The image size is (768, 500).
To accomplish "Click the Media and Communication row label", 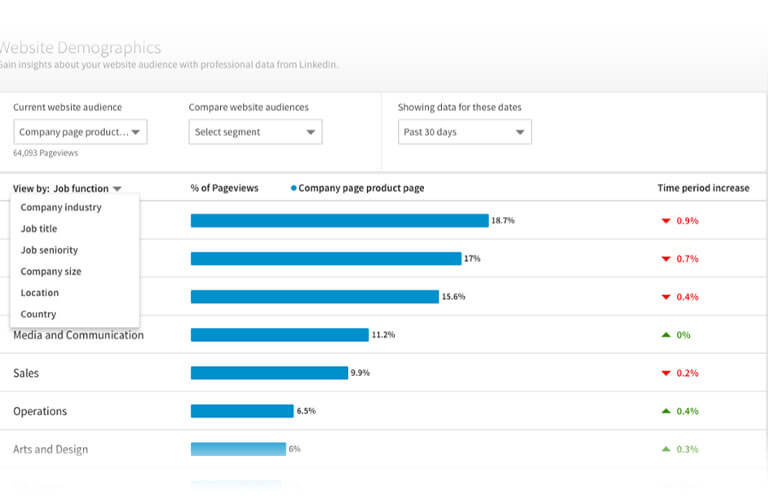I will coord(78,335).
